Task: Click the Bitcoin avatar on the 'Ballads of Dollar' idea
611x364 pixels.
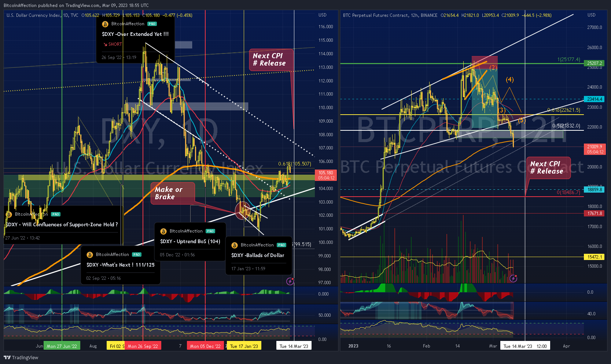Action: click(x=235, y=245)
